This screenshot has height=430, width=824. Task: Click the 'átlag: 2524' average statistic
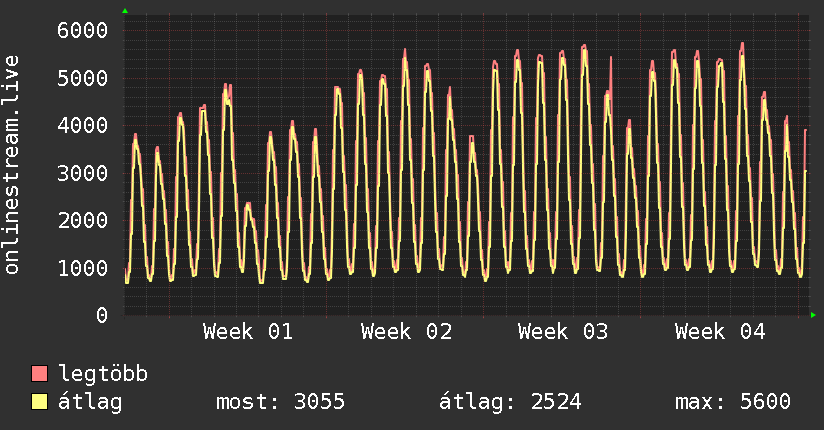(x=510, y=402)
